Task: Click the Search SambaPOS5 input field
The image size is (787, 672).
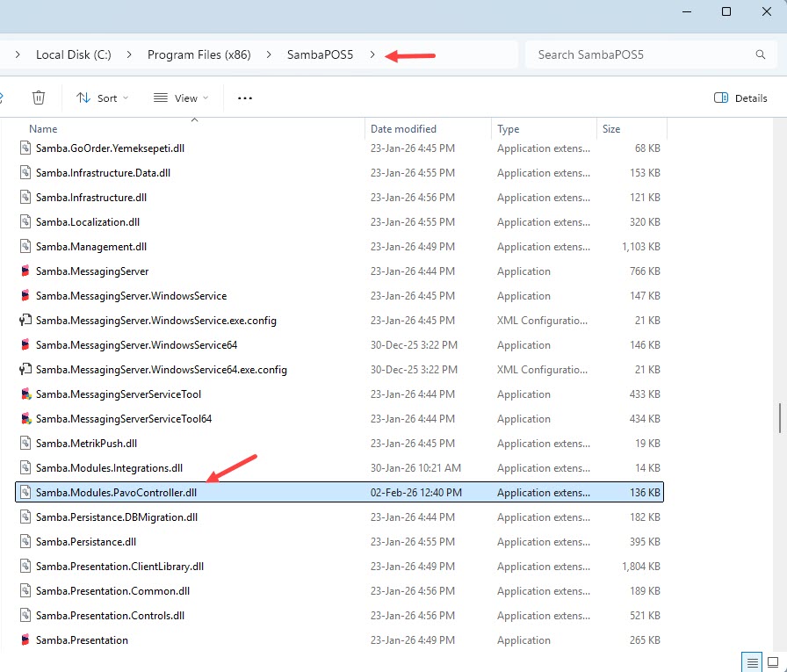Action: pos(639,54)
